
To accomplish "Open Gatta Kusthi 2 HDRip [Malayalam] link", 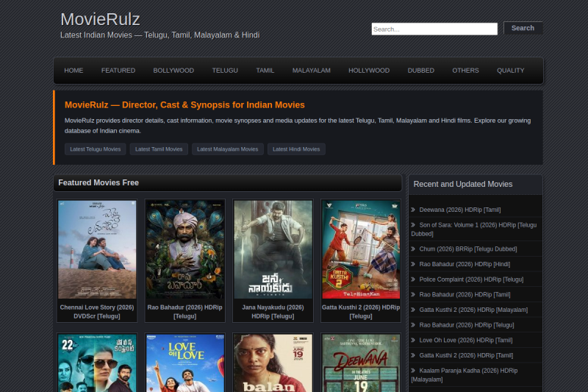I will [x=473, y=310].
